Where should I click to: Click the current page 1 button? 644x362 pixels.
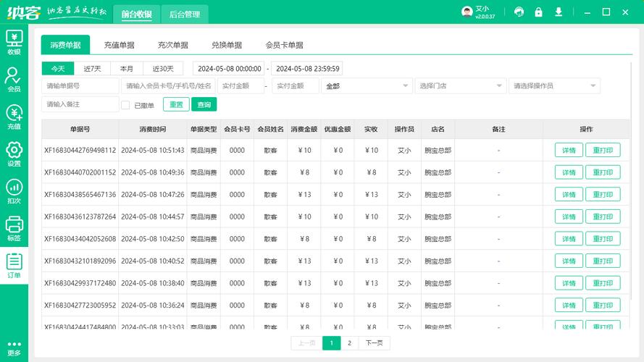click(x=332, y=343)
